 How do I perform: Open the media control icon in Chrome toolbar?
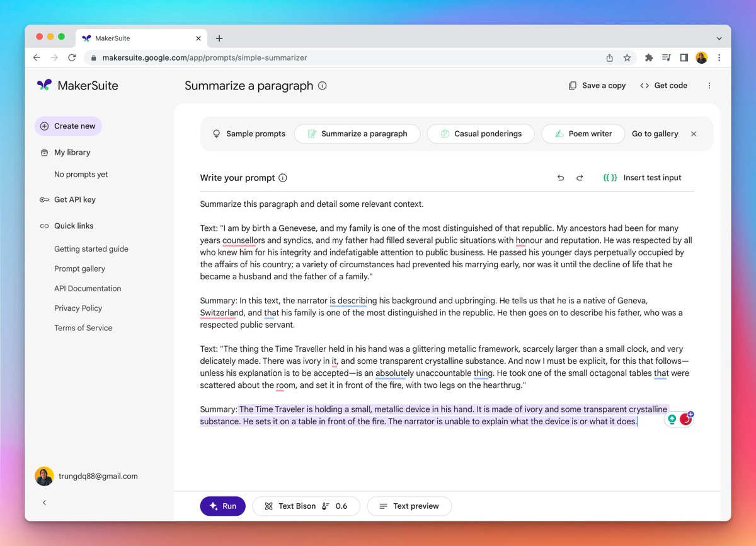[x=667, y=57]
